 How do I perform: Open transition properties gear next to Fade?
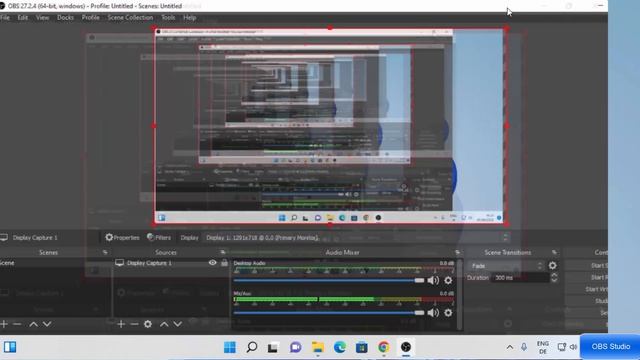(553, 266)
